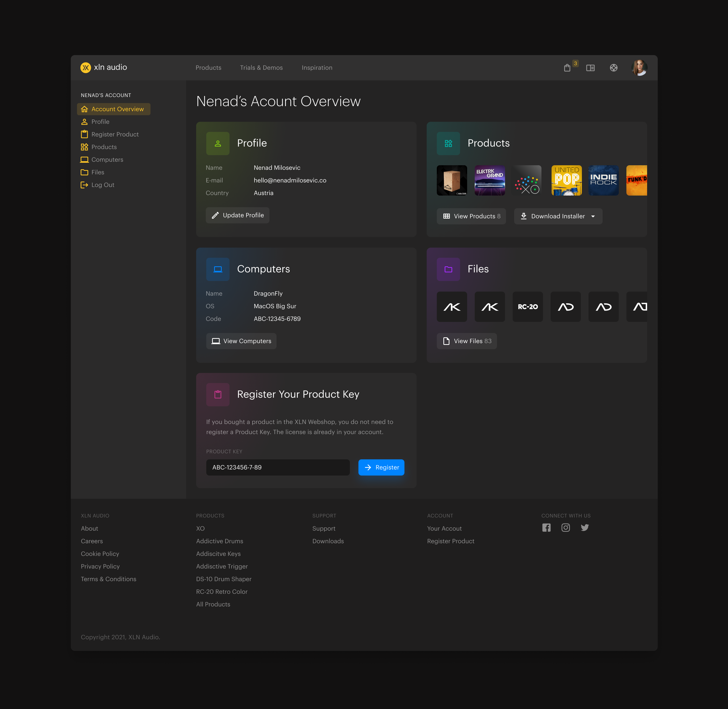Expand the Download Installer dropdown
Image resolution: width=728 pixels, height=709 pixels.
[x=593, y=216]
